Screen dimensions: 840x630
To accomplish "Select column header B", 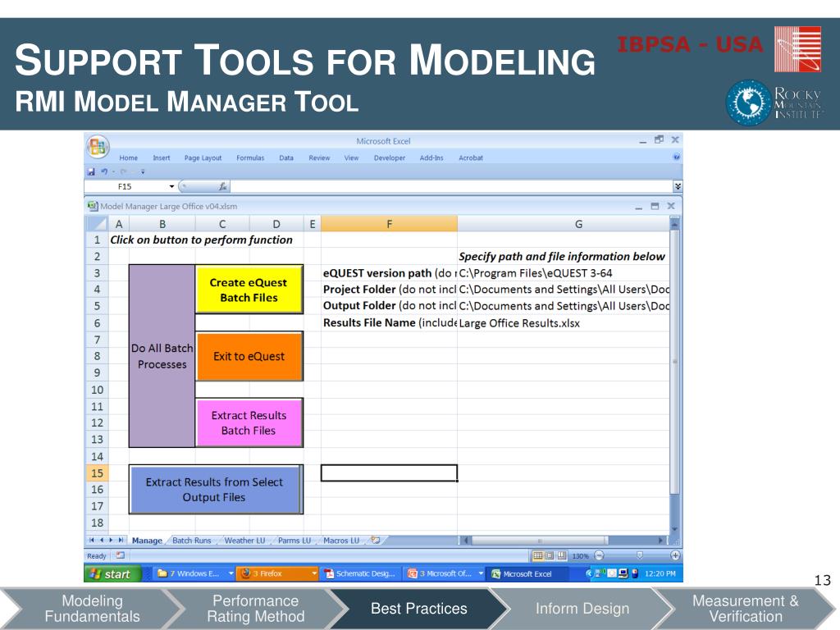I will (162, 224).
